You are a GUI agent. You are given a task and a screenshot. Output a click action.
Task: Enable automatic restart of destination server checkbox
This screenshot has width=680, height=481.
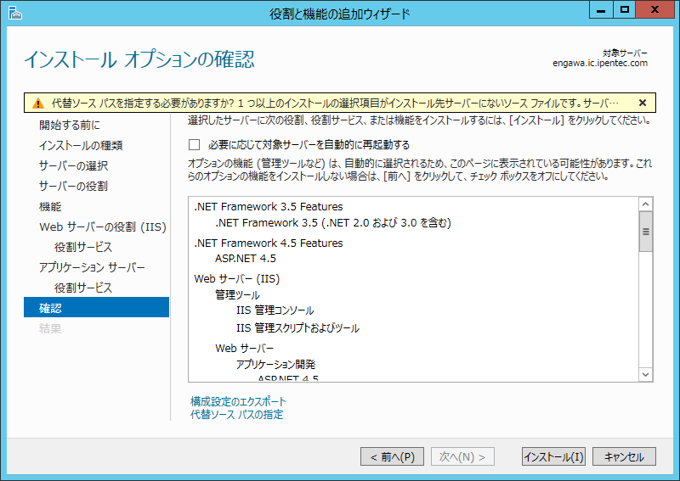tap(194, 144)
